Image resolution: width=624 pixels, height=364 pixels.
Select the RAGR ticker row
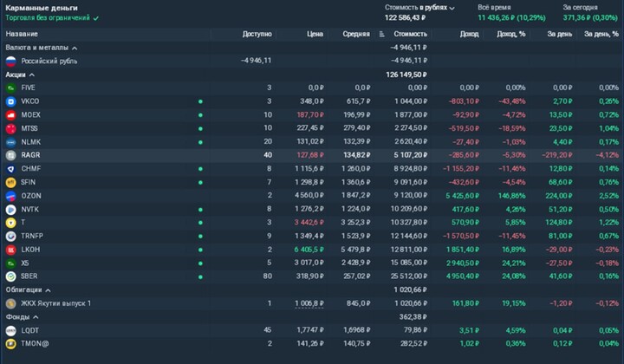click(x=312, y=155)
